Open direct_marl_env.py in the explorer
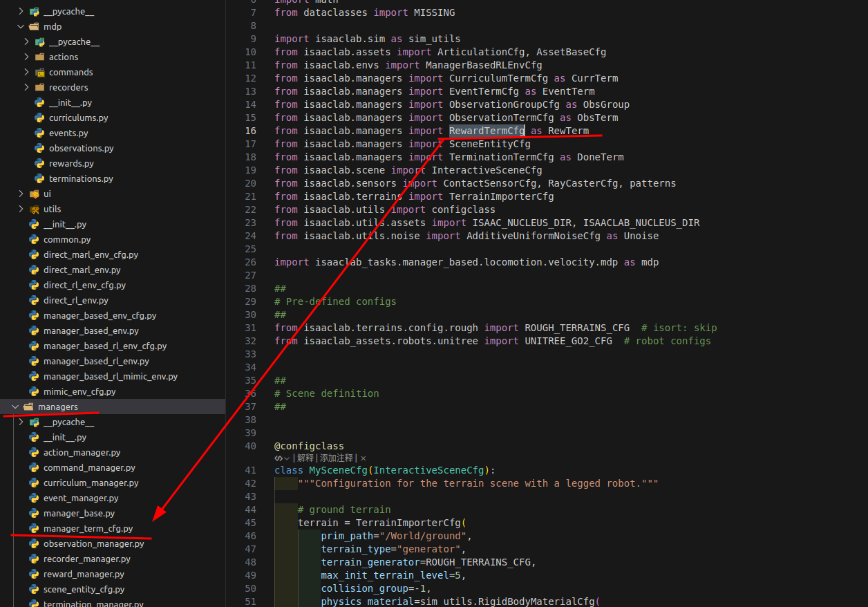868x607 pixels. (82, 270)
